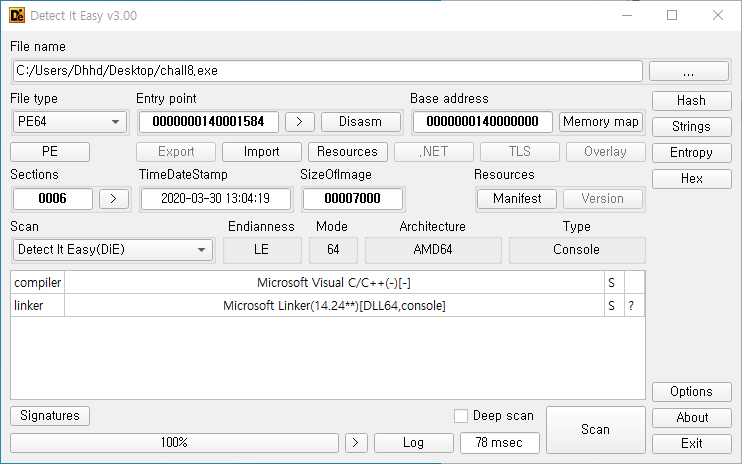Click the PE button

pos(50,152)
